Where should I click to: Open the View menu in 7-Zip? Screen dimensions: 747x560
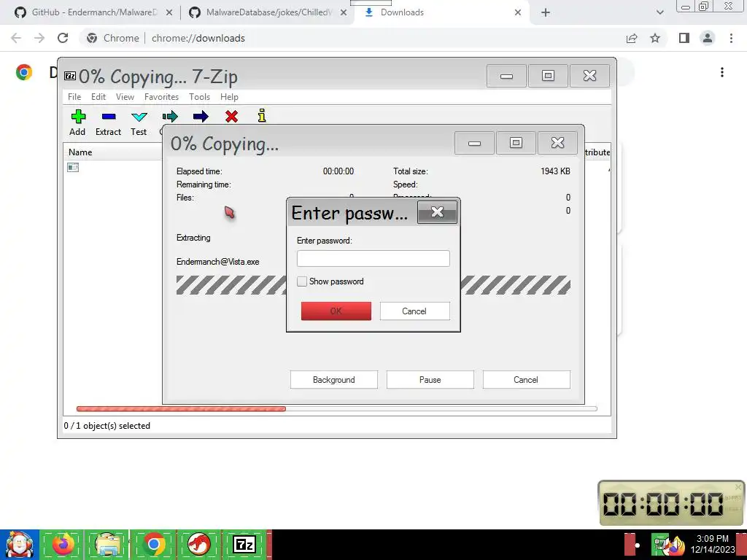(x=125, y=97)
